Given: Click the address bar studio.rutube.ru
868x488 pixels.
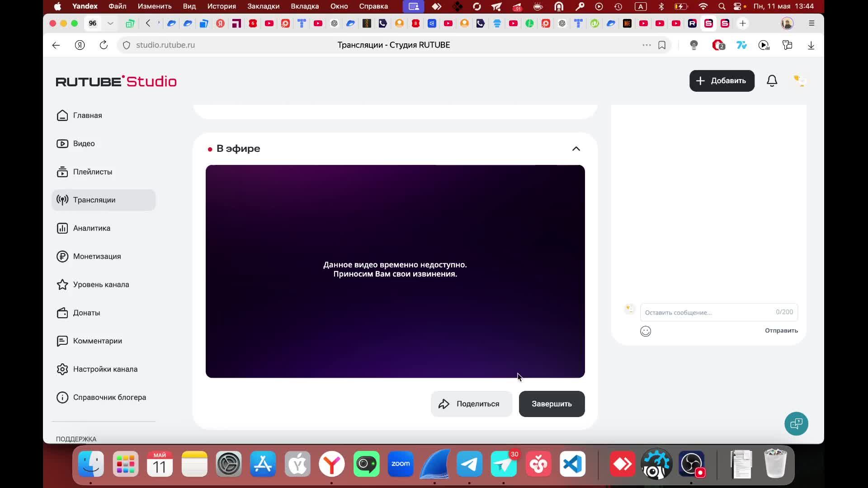Looking at the screenshot, I should click(165, 45).
